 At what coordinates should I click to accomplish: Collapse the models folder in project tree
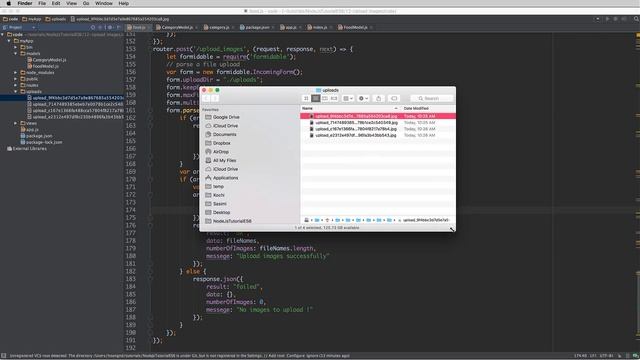coord(16,53)
